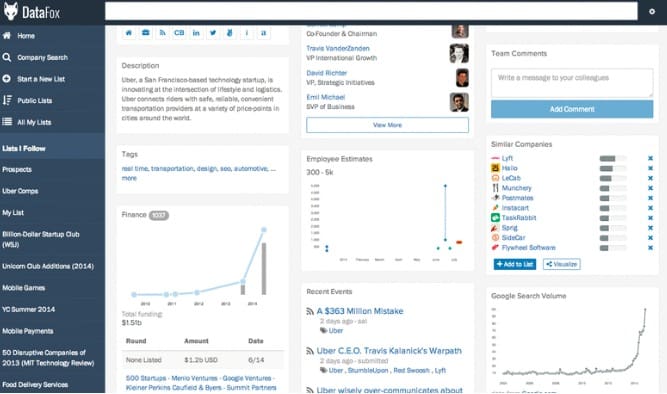Screen dimensions: 667x394
Task: Open the settings gear icon
Action: [652, 11]
